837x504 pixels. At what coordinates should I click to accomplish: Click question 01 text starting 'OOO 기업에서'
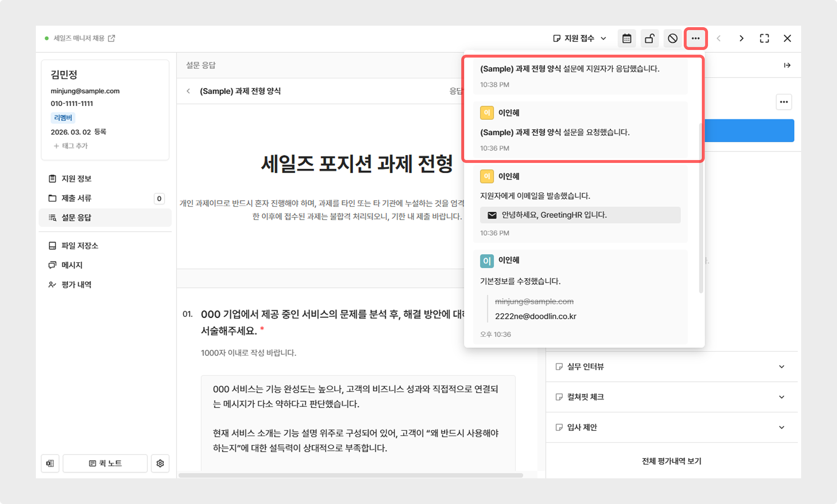333,322
